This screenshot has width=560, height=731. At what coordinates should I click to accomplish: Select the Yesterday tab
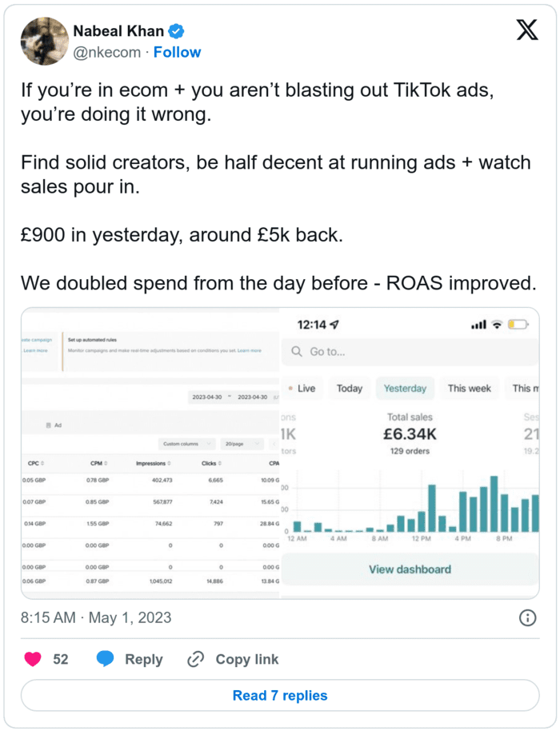point(405,389)
